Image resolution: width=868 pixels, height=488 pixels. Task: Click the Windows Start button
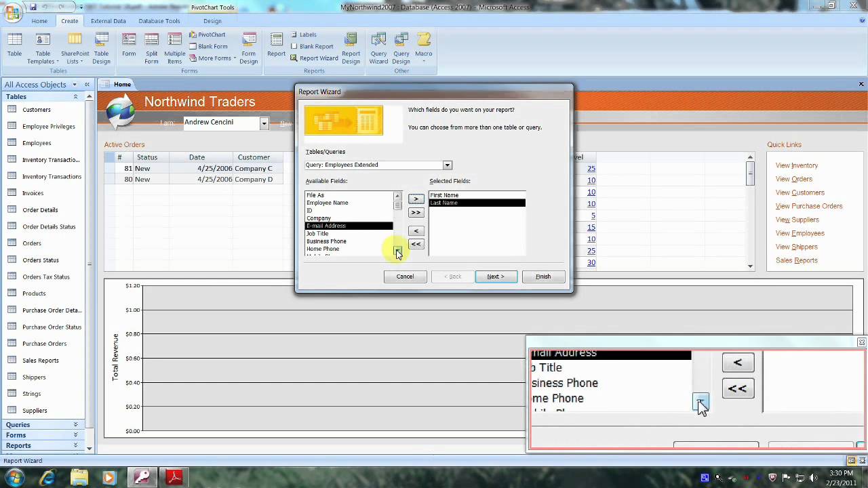tap(14, 478)
